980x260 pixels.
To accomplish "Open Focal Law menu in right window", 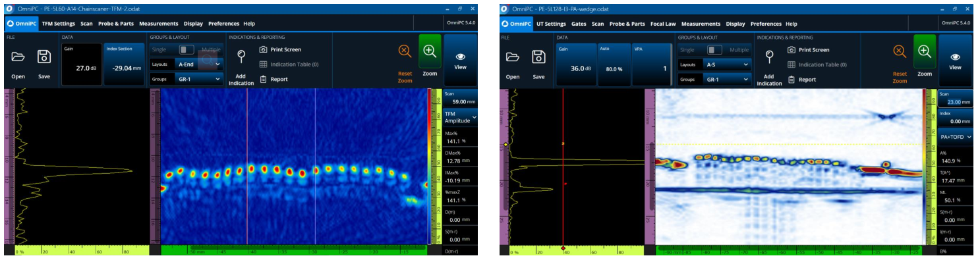I will coord(663,24).
